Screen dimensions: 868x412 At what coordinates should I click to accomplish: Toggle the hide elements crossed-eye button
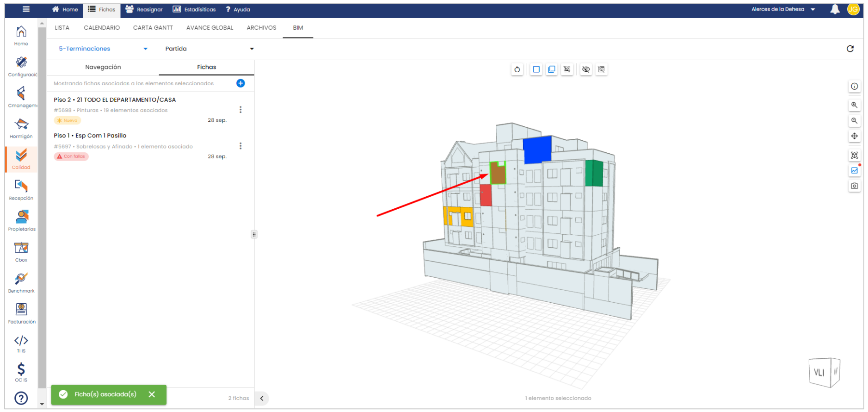point(586,69)
